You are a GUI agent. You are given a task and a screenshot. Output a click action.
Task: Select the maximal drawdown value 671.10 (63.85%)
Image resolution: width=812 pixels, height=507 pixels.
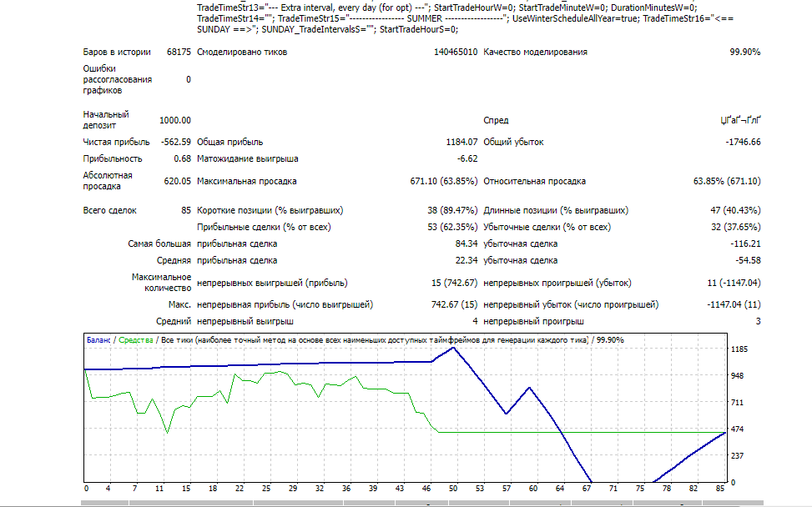pyautogui.click(x=444, y=182)
